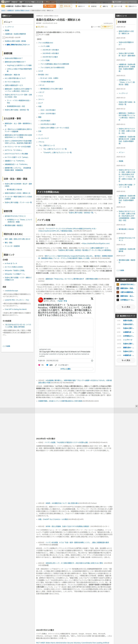
Task: Click clock icon beside 最近更新されたページ
Action: pos(118,316)
